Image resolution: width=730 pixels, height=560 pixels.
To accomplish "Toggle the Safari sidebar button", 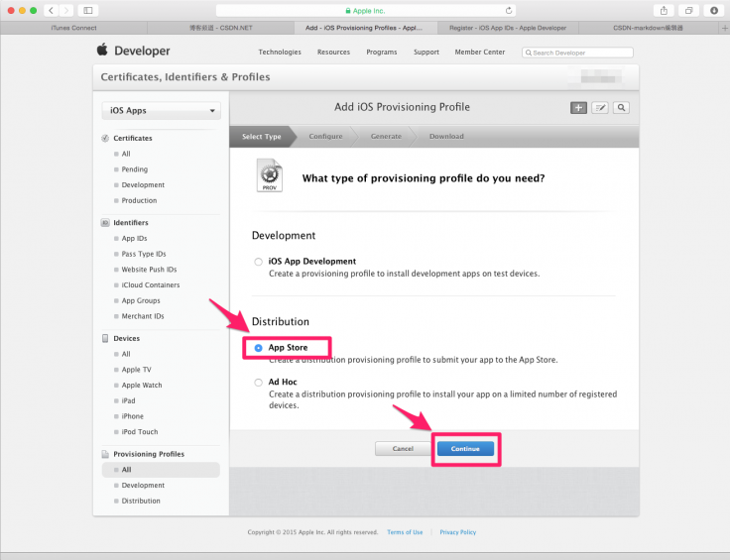I will [88, 10].
